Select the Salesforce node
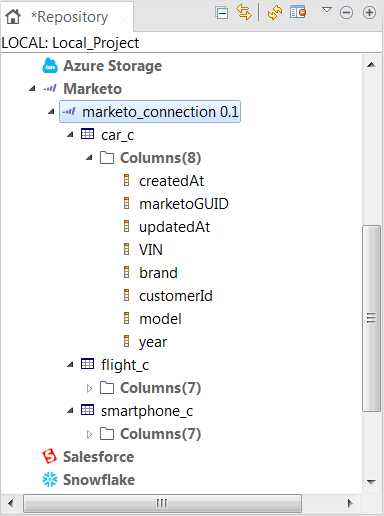Image resolution: width=384 pixels, height=516 pixels. coord(99,457)
